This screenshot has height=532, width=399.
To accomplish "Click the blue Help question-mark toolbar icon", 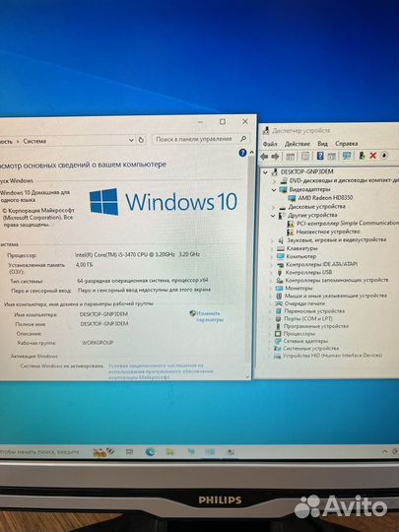I will coord(320,156).
